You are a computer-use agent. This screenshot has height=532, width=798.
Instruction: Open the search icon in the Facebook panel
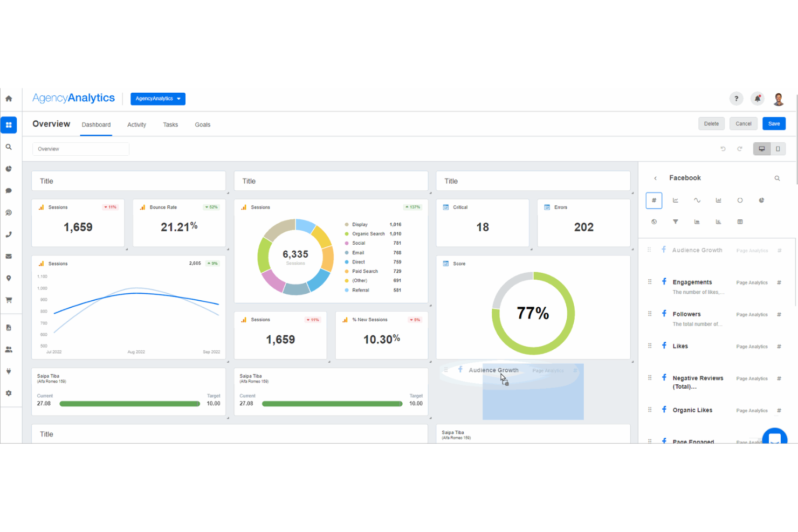tap(777, 178)
